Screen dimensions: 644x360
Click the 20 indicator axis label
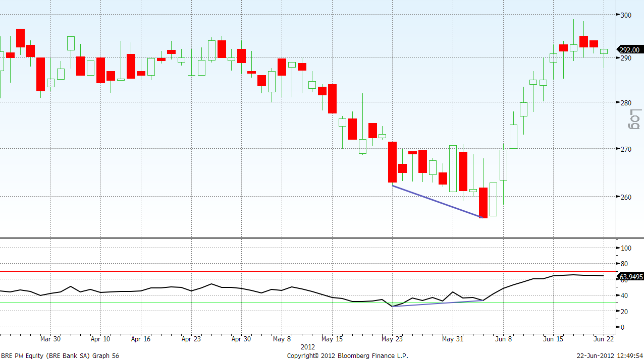point(624,312)
